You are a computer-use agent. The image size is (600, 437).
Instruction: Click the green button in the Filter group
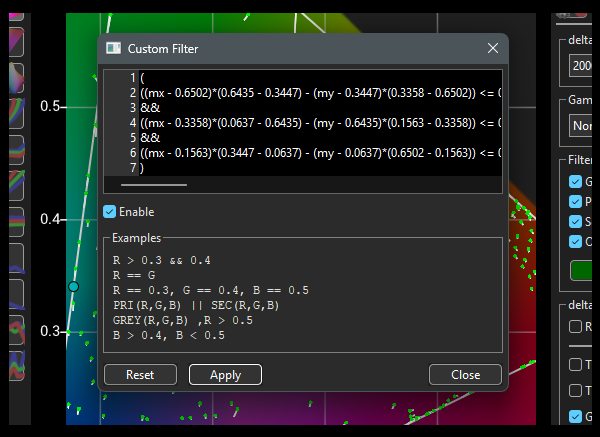[582, 270]
